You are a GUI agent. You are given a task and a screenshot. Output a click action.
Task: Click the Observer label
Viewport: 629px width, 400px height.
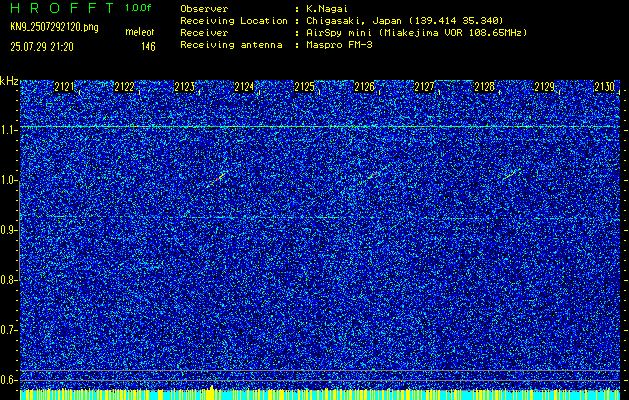(204, 9)
